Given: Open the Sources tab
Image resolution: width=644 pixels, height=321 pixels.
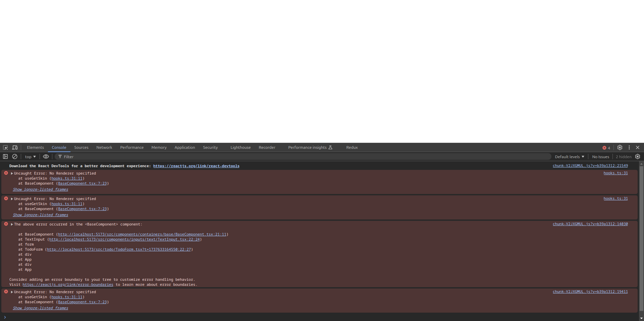Looking at the screenshot, I should tap(81, 147).
